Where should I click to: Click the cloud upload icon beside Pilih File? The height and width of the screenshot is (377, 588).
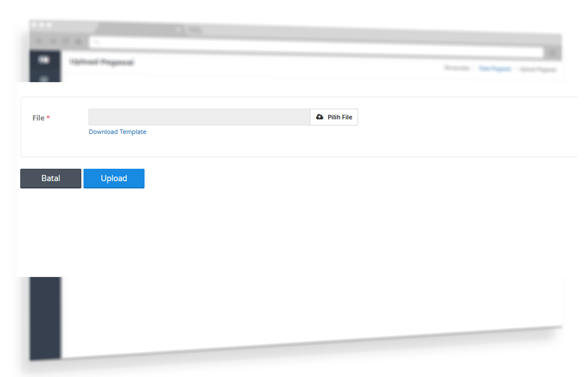pos(319,117)
